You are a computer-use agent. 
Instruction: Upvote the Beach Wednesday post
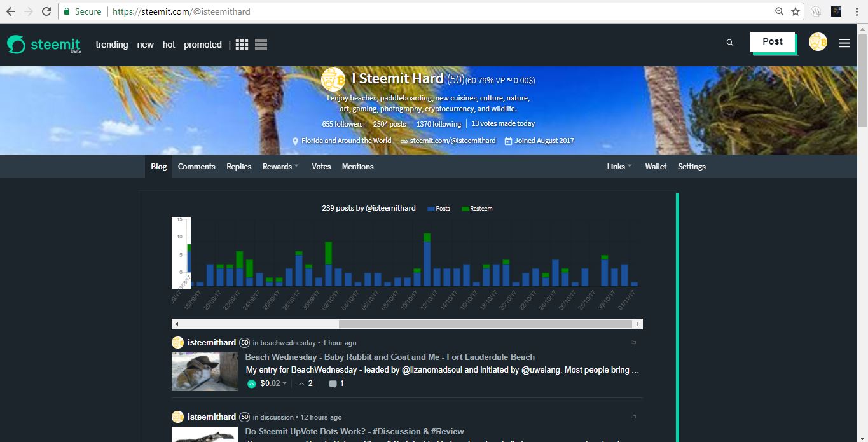point(251,383)
